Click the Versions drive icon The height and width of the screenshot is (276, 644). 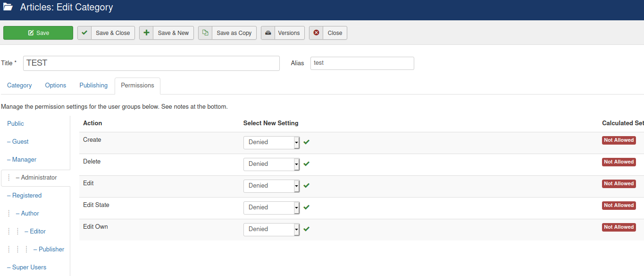(268, 33)
